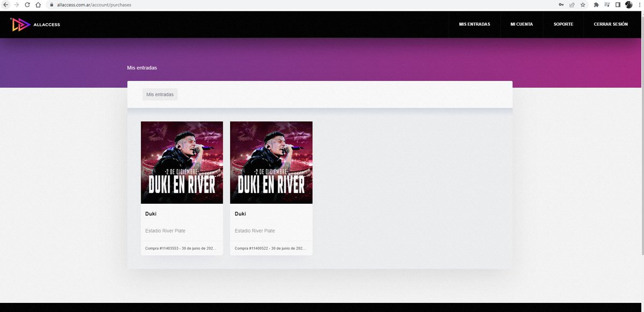Open saved passwords key icon
The height and width of the screenshot is (312, 644).
pyautogui.click(x=561, y=4)
